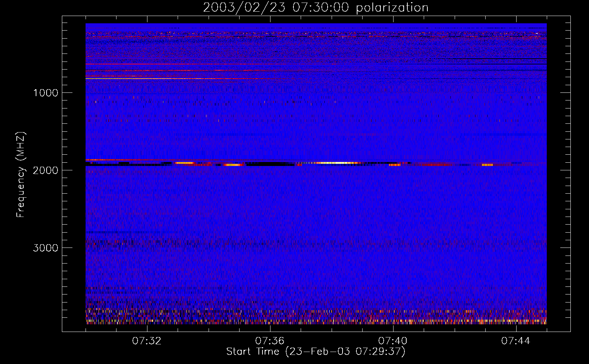
Task: Click the "1000" frequency tick label
Action: (46, 93)
